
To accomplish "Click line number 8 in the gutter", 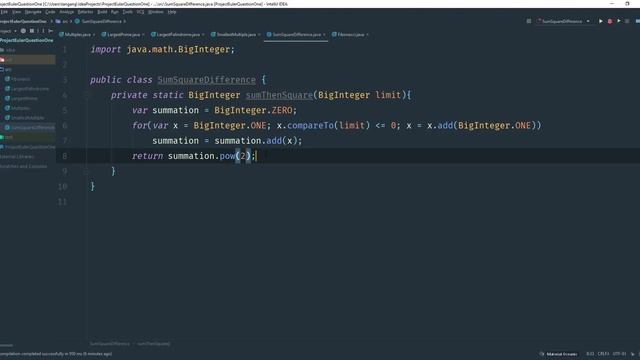I will [x=64, y=156].
